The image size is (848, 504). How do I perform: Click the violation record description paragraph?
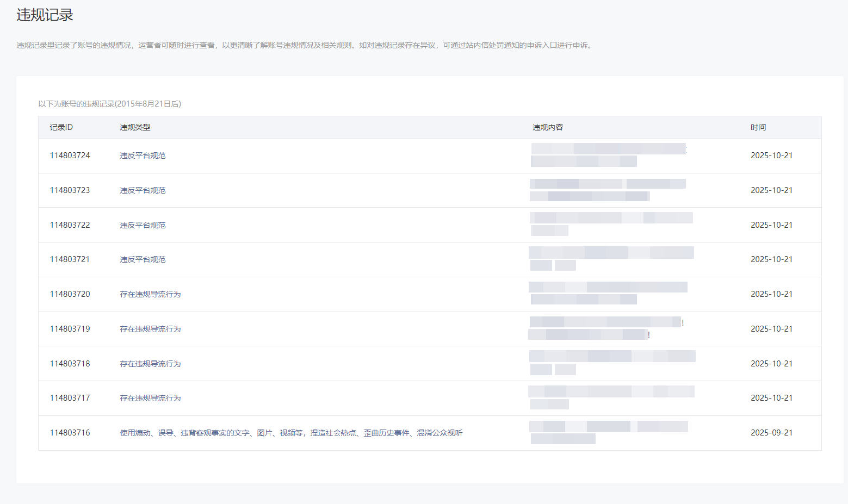click(305, 45)
